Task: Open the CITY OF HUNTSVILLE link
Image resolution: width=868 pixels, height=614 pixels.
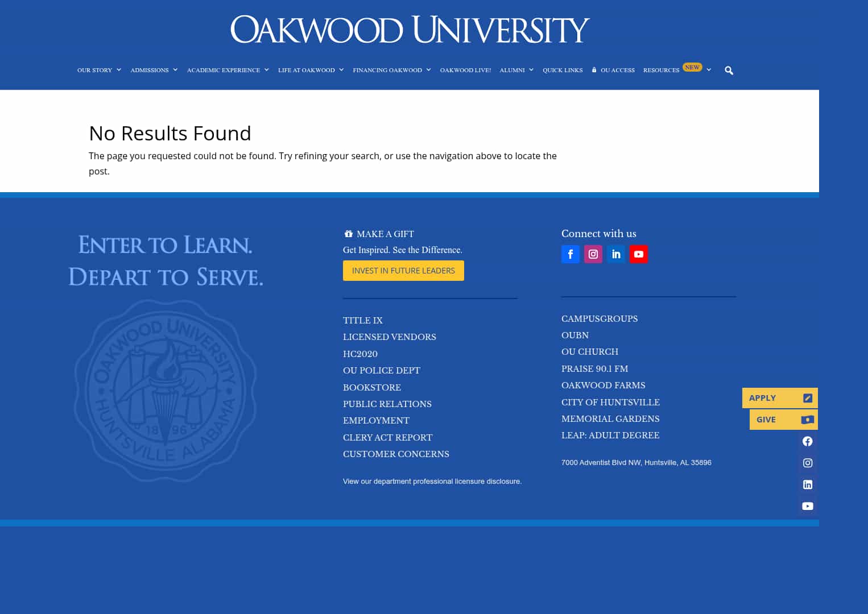Action: tap(611, 402)
